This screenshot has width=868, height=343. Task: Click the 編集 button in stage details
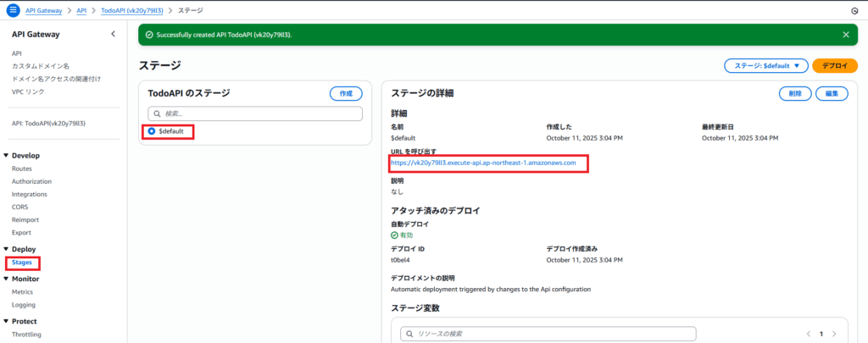832,93
